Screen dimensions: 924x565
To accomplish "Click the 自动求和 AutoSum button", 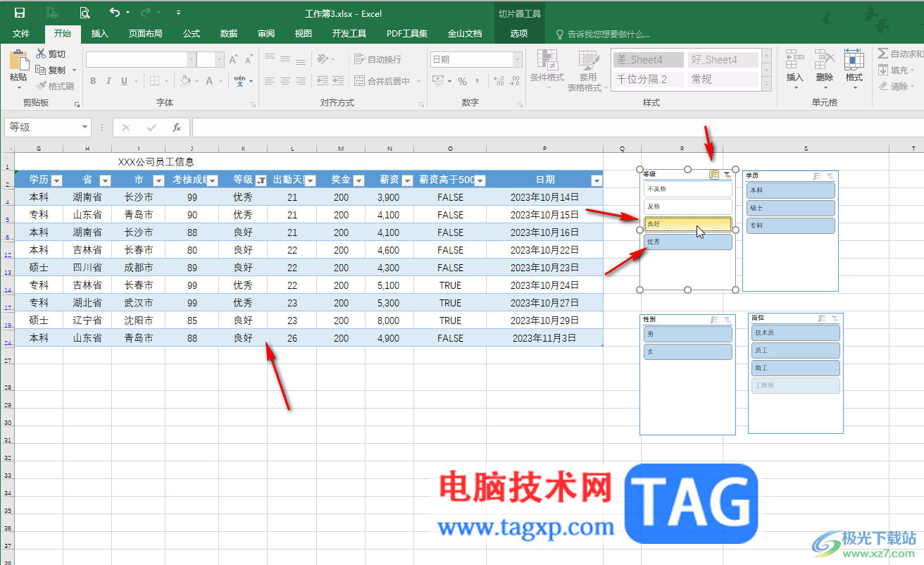I will pos(900,54).
